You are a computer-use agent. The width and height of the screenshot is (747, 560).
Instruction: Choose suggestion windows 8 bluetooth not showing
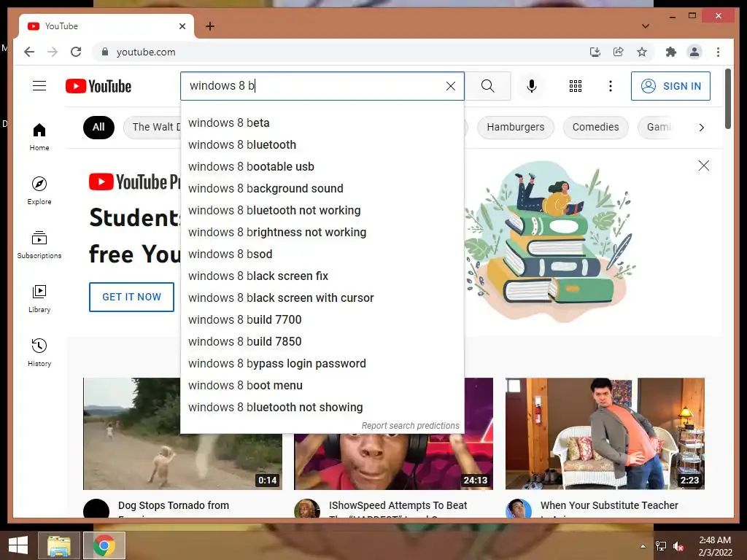322,408
